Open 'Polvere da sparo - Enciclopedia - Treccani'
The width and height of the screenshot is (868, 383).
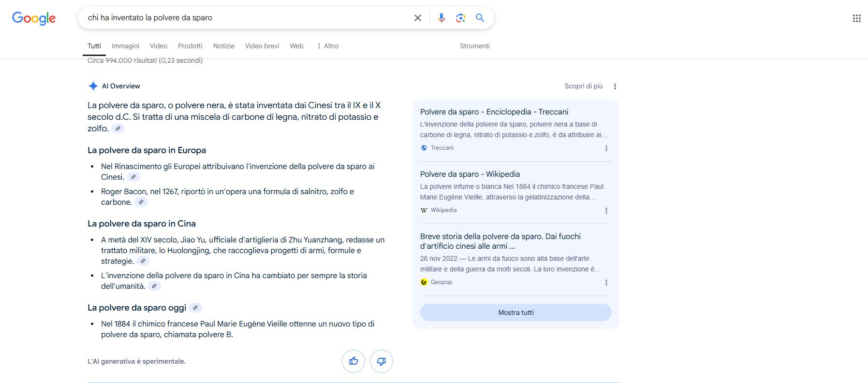point(494,112)
